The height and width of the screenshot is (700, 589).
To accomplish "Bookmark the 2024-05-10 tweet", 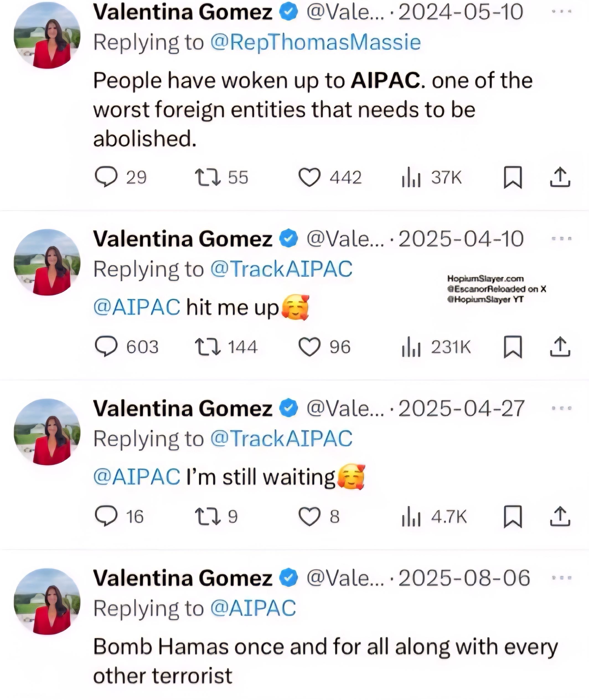I will click(x=513, y=177).
